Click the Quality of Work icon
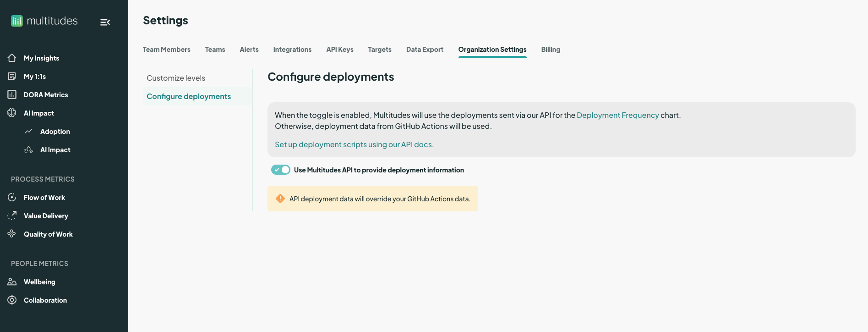This screenshot has height=332, width=868. click(x=12, y=234)
